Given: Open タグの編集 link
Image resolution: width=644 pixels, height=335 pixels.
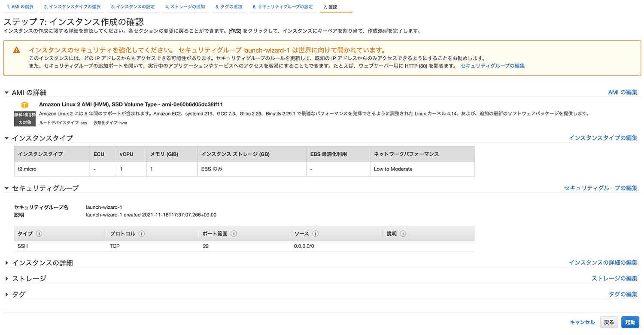Looking at the screenshot, I should pyautogui.click(x=623, y=294).
